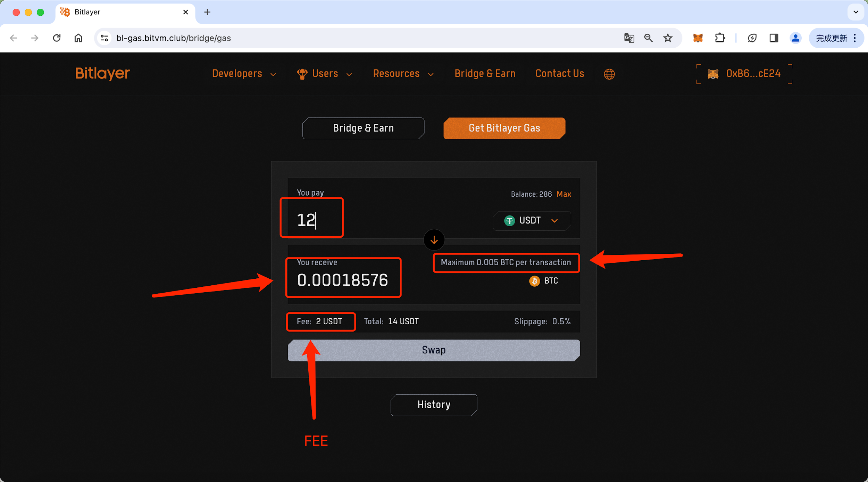Click the swap direction down-arrow icon
Screen dimensions: 868x482
tap(434, 240)
